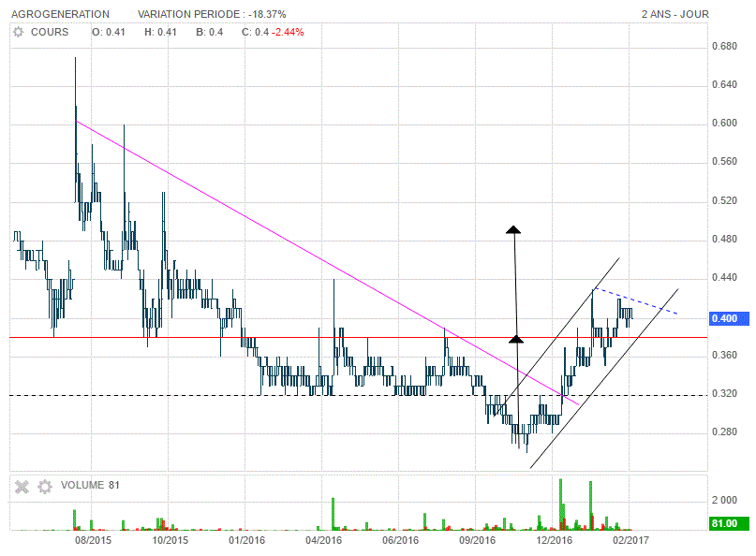
Task: Click the 01/2016 date axis label
Action: 247,540
